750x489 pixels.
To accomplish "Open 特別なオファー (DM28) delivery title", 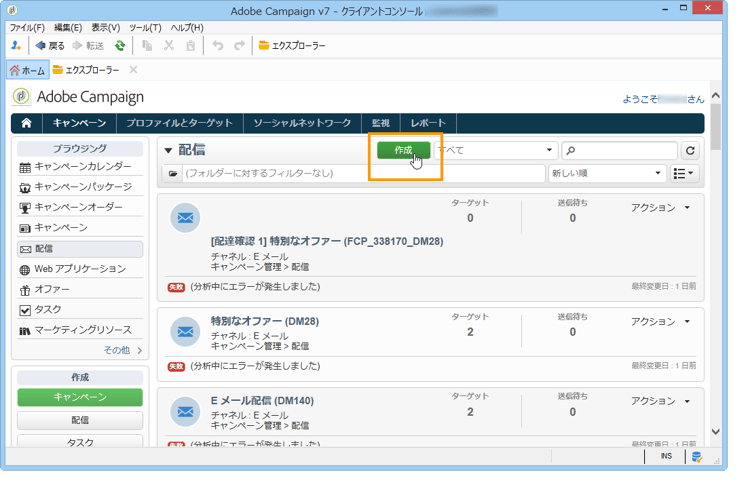I will [x=265, y=321].
